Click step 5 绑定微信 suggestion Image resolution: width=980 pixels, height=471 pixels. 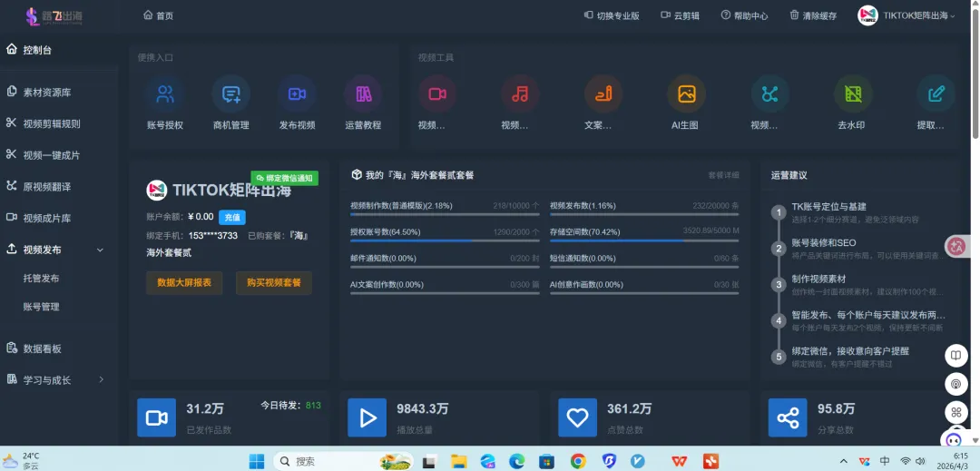(x=850, y=351)
